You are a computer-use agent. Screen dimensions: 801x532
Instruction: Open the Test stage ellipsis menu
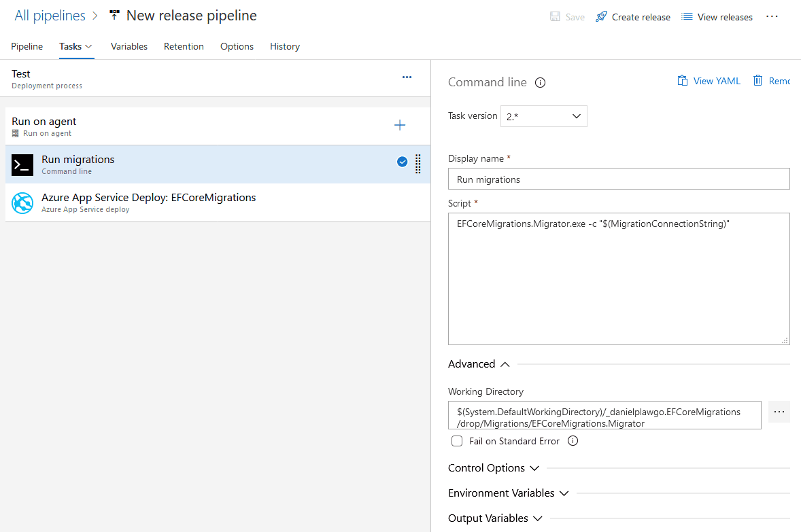coord(407,77)
